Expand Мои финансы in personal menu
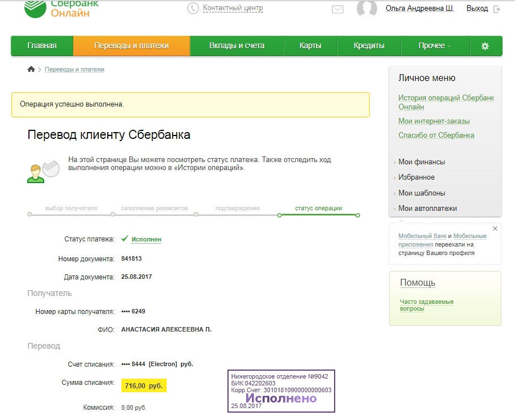The image size is (515, 420). [x=421, y=162]
